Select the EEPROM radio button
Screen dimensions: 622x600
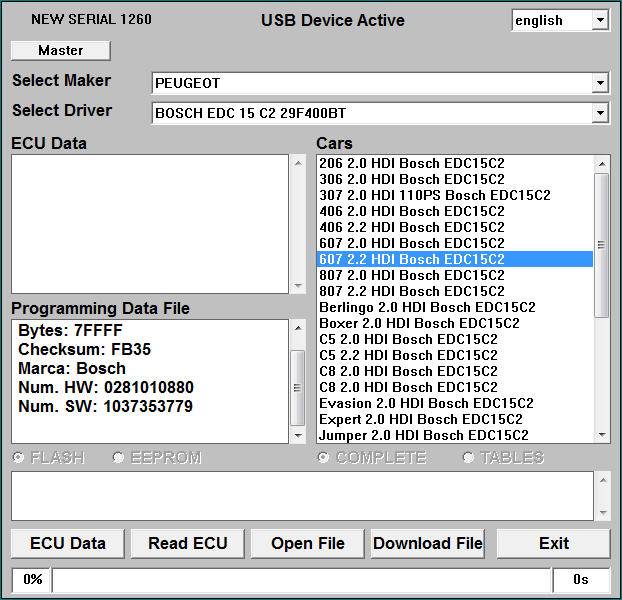coord(119,458)
